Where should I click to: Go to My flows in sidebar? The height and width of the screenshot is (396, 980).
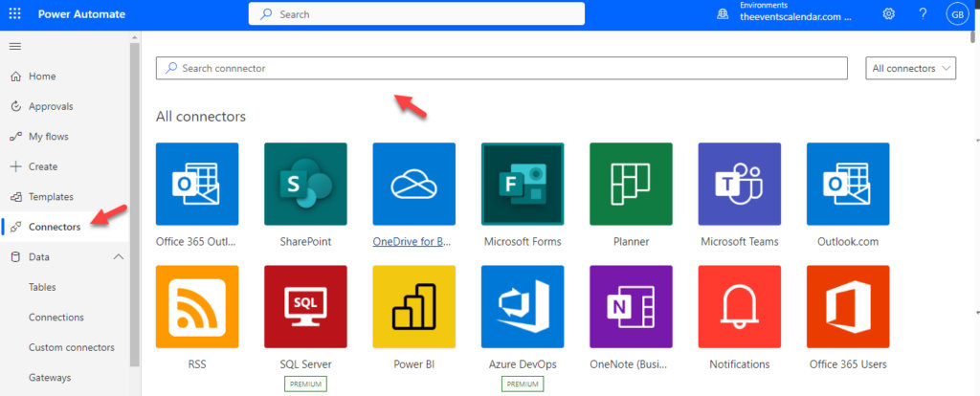49,137
